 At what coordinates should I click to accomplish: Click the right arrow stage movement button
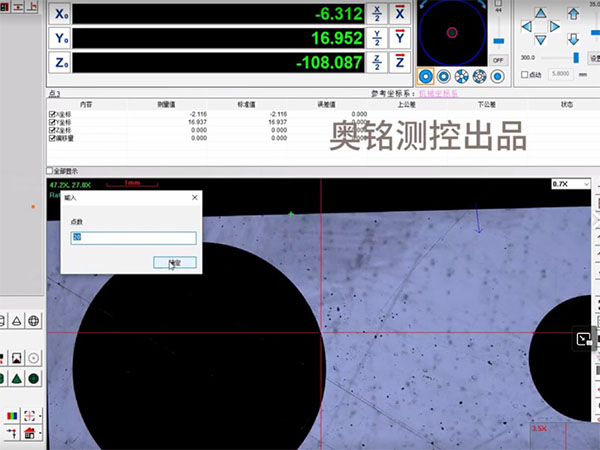[x=555, y=25]
